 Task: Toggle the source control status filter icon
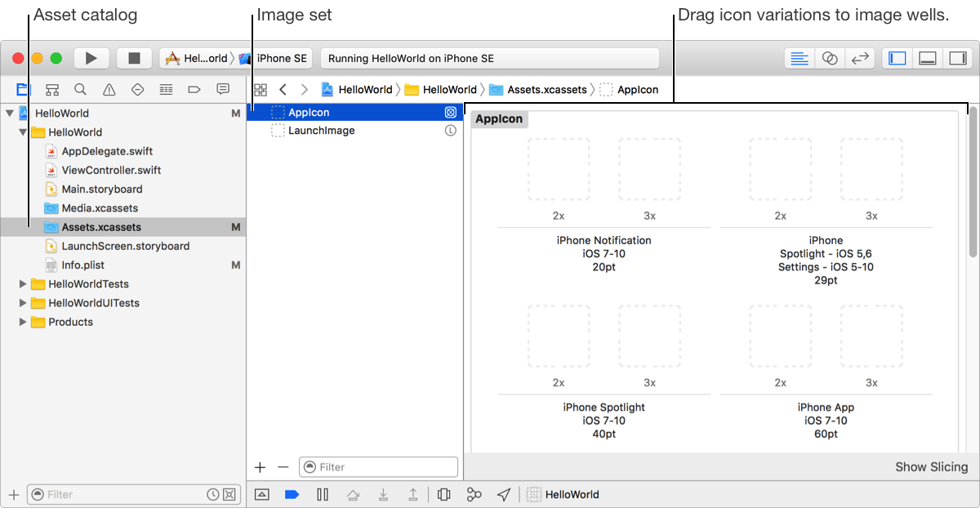click(229, 494)
